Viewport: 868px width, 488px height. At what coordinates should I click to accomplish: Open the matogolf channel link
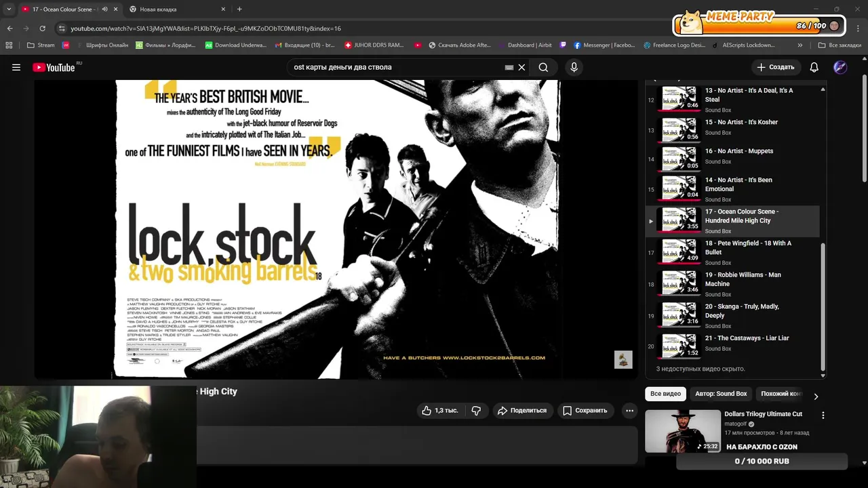pyautogui.click(x=735, y=424)
